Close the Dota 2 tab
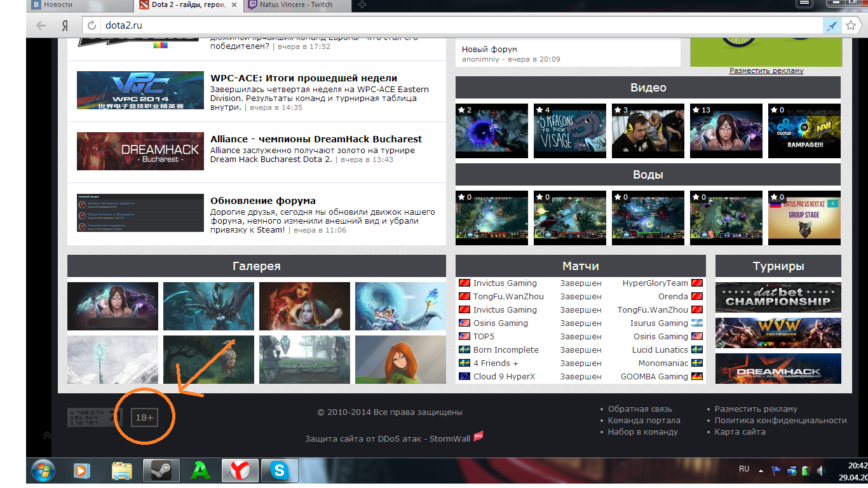This screenshot has height=488, width=868. pyautogui.click(x=234, y=4)
